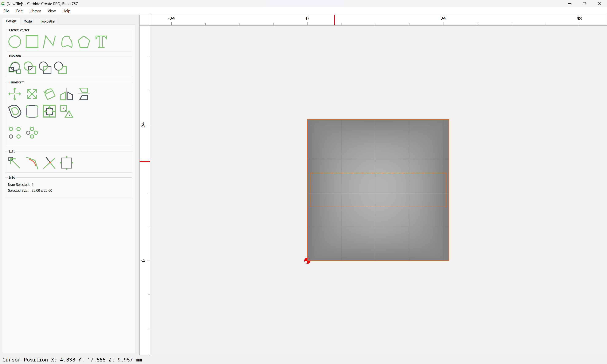
Task: Select the Polyline vector tool
Action: (x=49, y=42)
